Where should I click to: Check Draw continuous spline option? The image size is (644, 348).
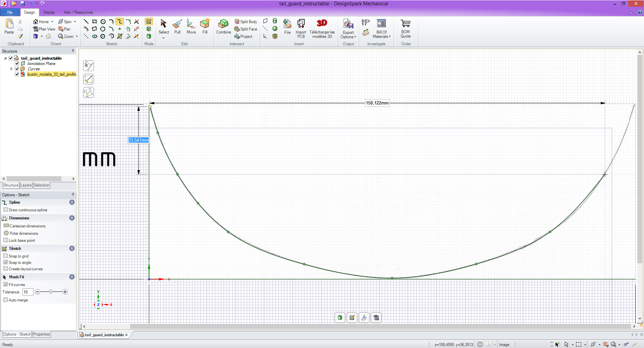tap(6, 210)
